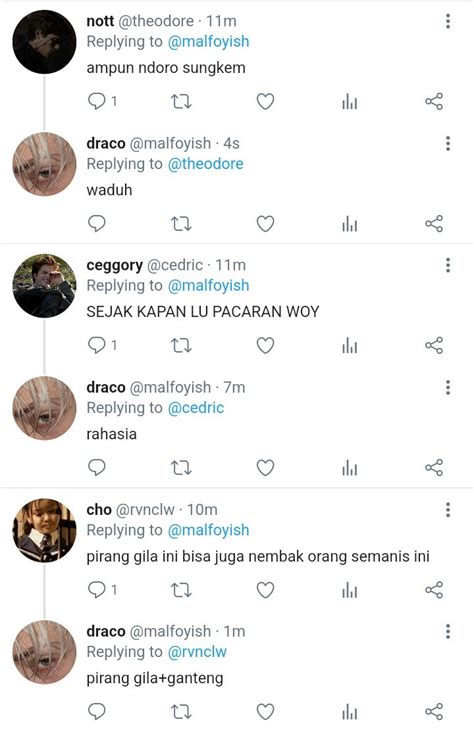The height and width of the screenshot is (730, 474).
Task: Open three-dot menu on cho's tweet
Action: pos(448,510)
